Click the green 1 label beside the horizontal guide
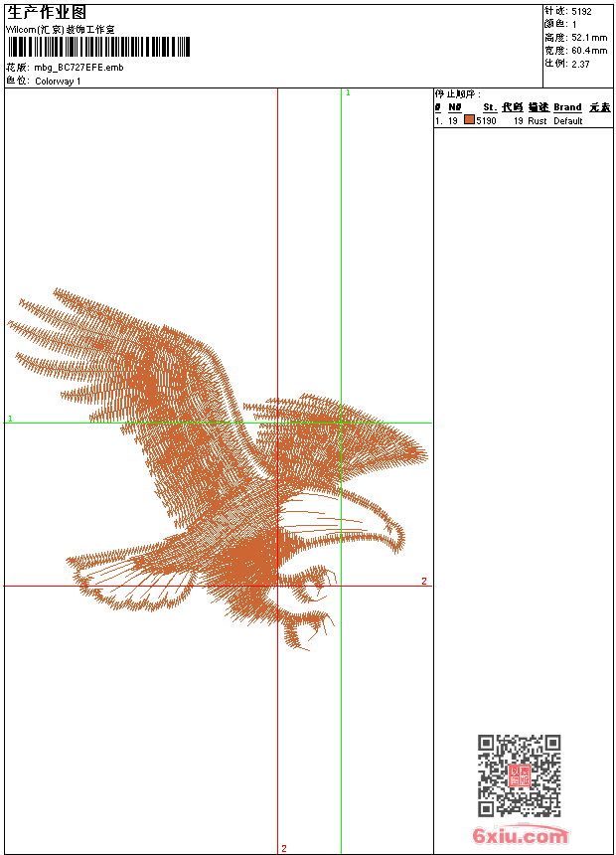The height and width of the screenshot is (855, 616). pos(10,419)
